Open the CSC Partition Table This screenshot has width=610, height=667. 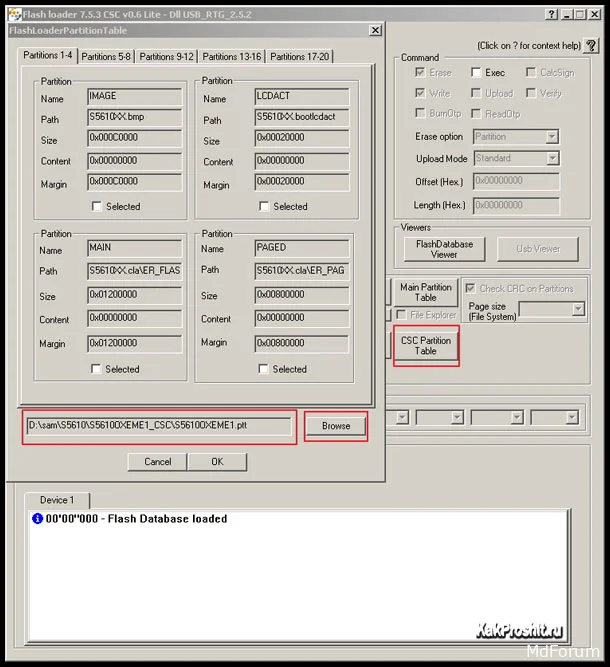[x=426, y=345]
